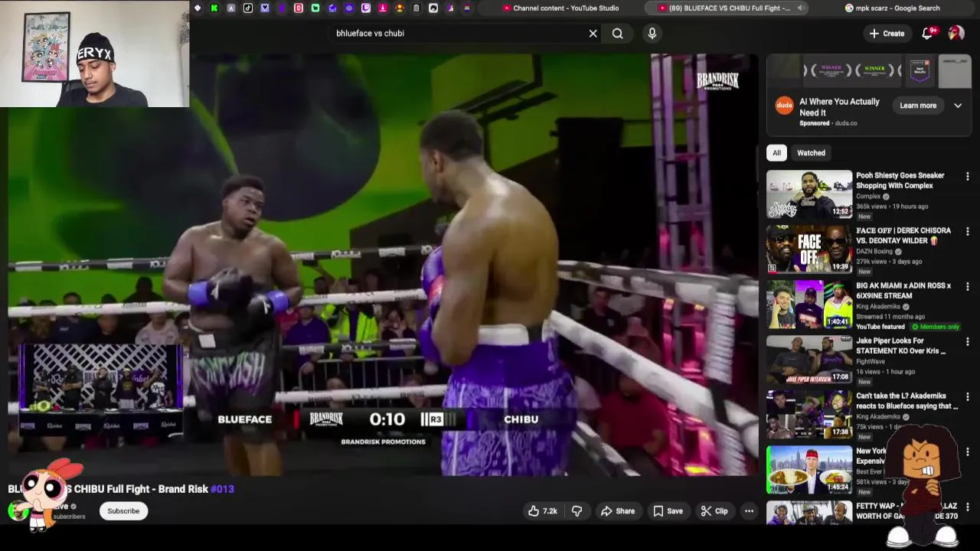Open New York expensive food thumbnail
Screen dimensions: 980x551
click(x=809, y=470)
